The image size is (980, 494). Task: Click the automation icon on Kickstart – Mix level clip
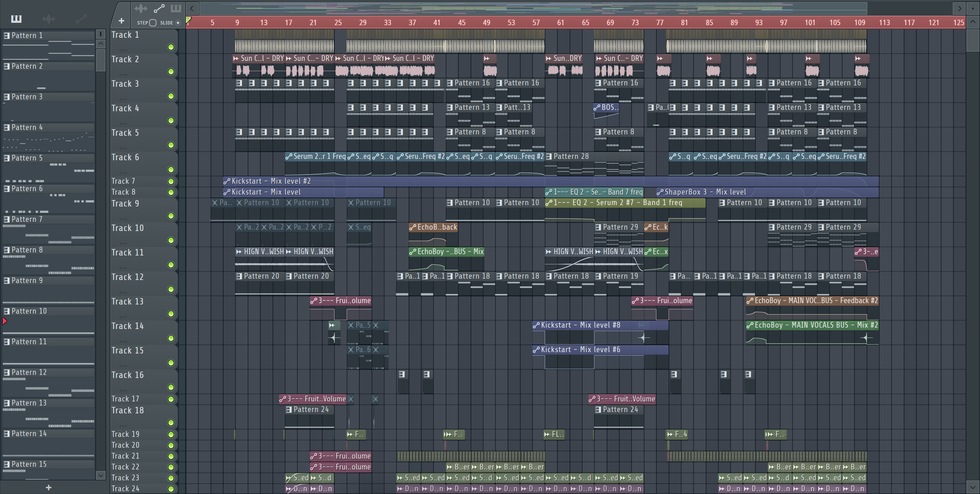[x=227, y=193]
